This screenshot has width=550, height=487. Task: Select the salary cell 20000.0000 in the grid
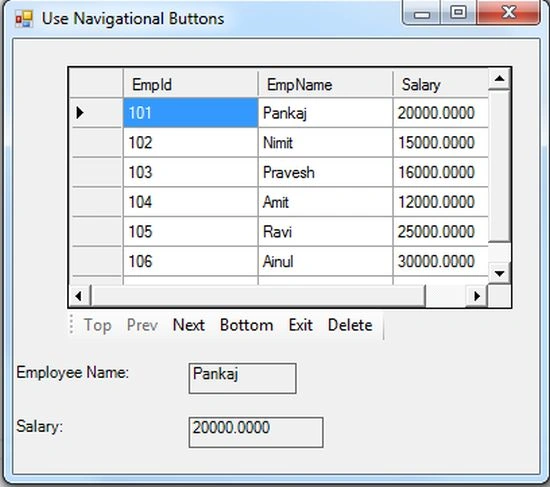click(x=441, y=113)
